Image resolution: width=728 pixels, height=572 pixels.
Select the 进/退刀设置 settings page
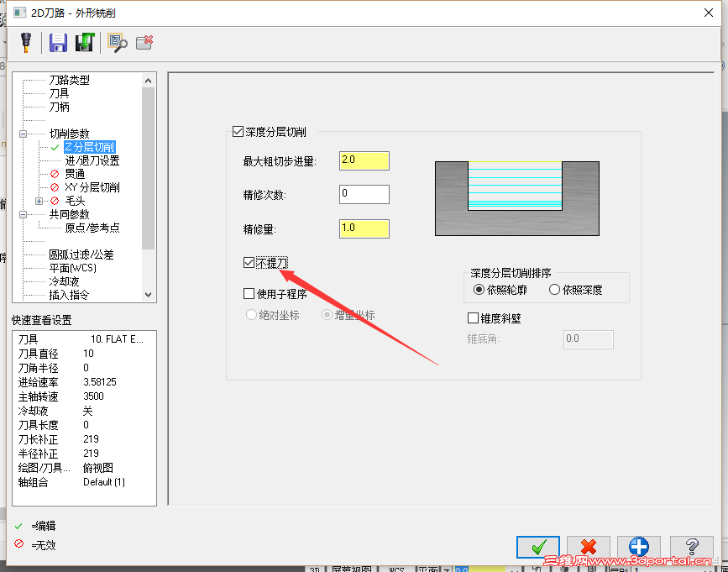click(x=92, y=160)
